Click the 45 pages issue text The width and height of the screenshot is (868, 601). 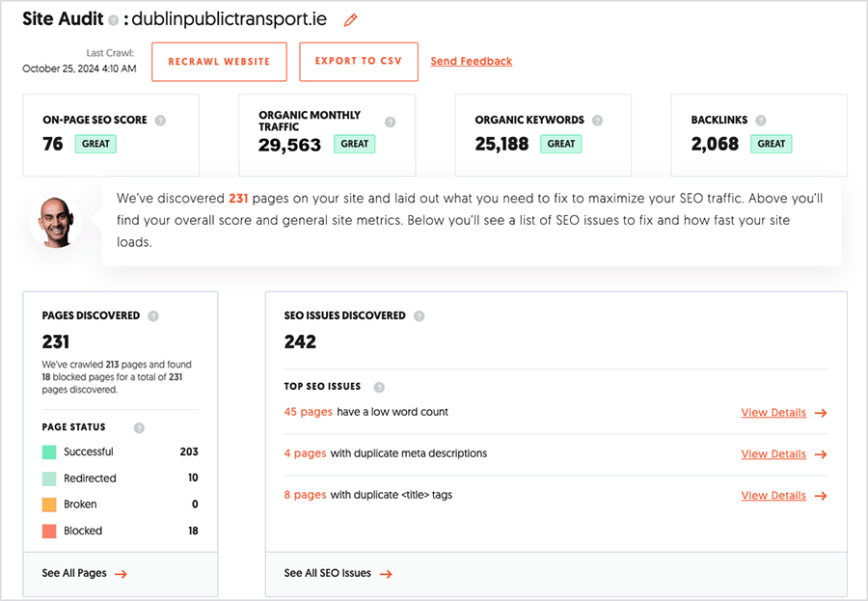coord(309,412)
